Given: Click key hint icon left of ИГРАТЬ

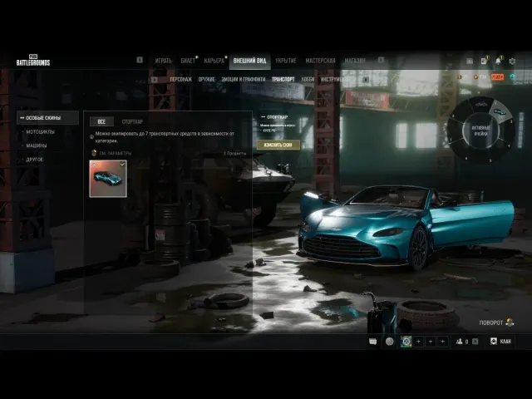Looking at the screenshot, I should coord(140,60).
